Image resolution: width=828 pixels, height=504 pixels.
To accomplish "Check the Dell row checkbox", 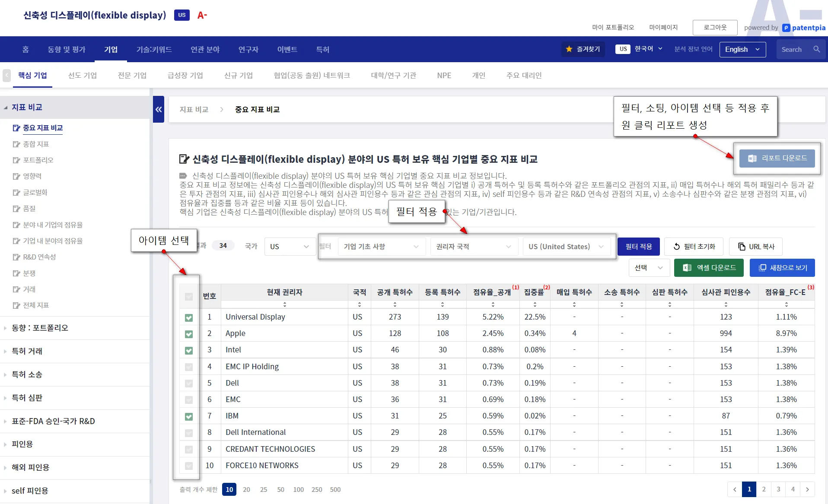I will [189, 384].
